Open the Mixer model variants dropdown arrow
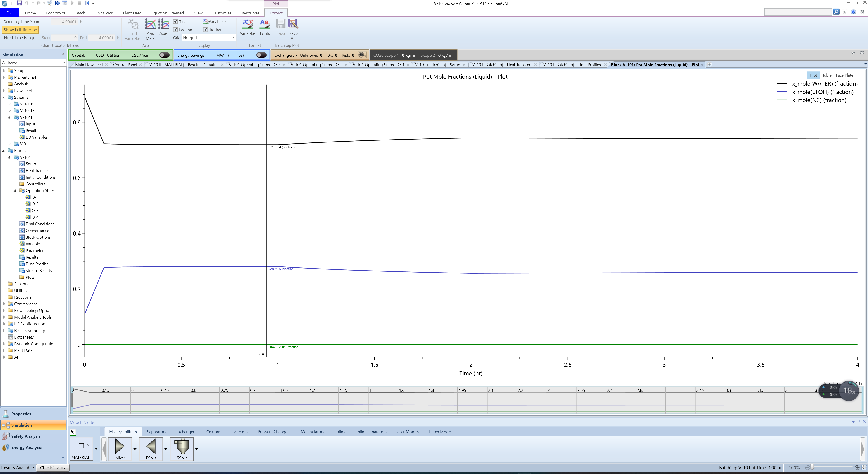 [135, 449]
